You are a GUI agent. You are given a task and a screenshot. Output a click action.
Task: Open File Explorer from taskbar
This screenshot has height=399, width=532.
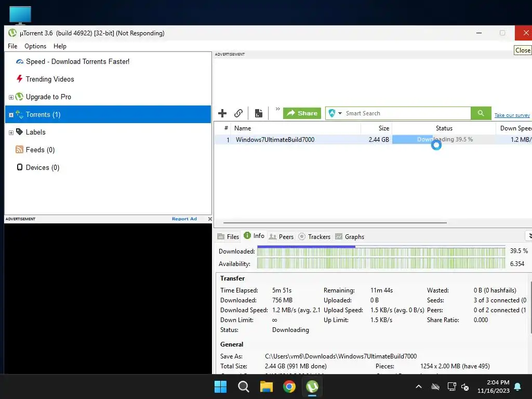267,387
